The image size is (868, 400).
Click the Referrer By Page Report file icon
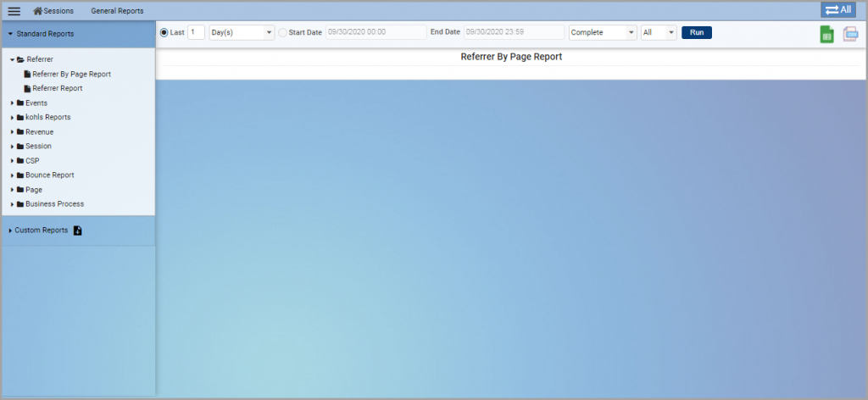27,74
